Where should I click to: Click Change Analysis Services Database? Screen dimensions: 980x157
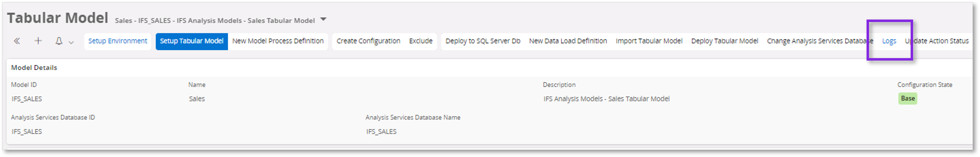tap(820, 41)
